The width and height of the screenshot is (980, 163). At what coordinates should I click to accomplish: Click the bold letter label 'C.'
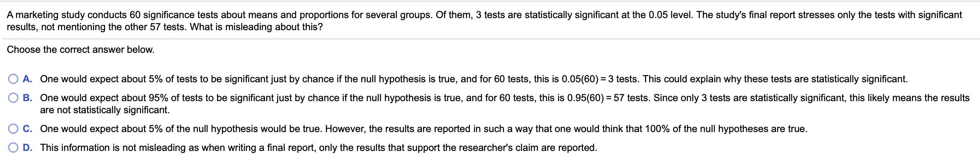click(27, 129)
